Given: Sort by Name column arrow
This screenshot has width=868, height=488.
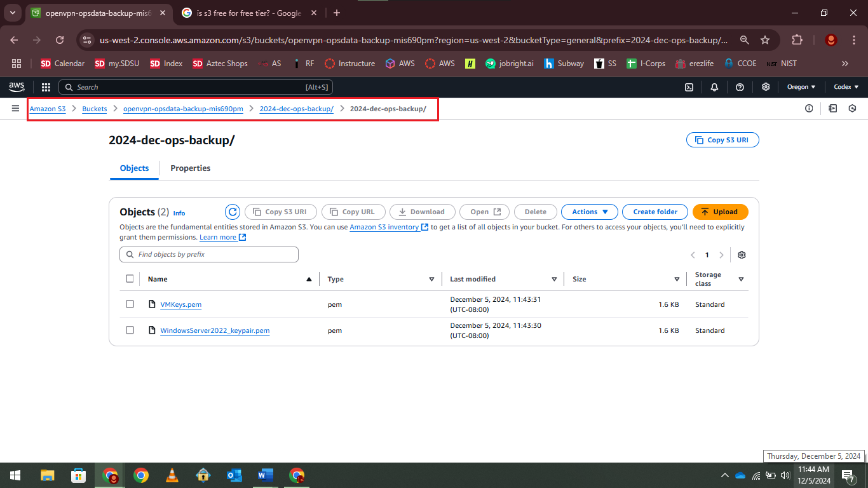Looking at the screenshot, I should (x=309, y=279).
